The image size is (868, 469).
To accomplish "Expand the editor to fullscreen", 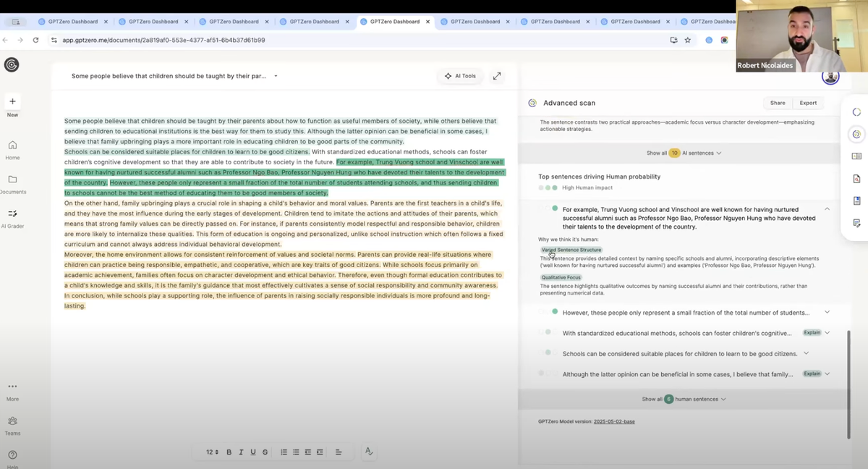I will 497,76.
